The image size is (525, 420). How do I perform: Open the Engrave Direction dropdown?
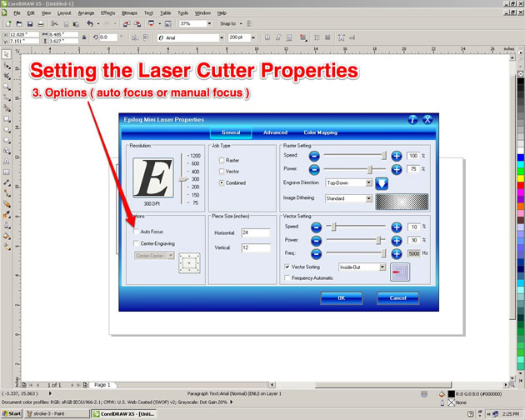(368, 182)
